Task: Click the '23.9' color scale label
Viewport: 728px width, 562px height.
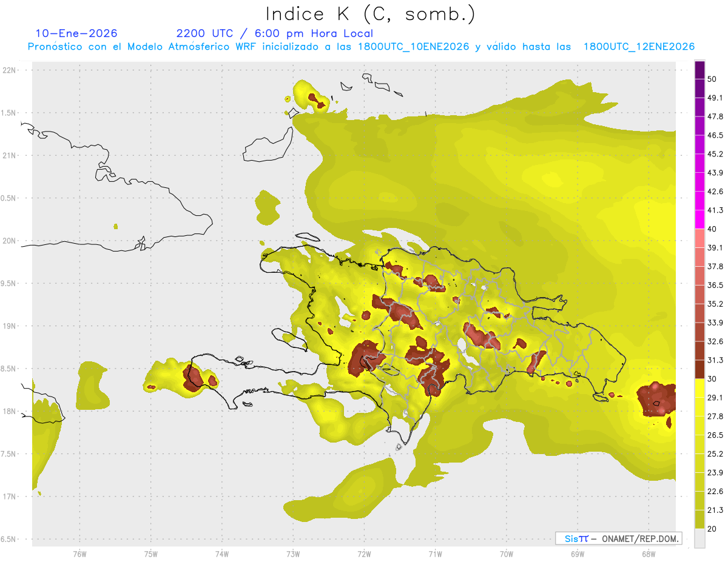Action: [x=715, y=472]
